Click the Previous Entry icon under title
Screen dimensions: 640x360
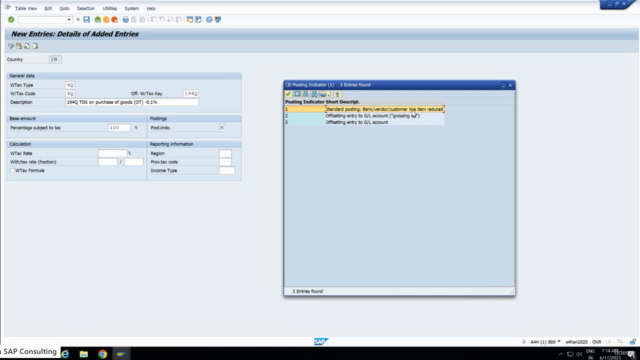pyautogui.click(x=27, y=46)
